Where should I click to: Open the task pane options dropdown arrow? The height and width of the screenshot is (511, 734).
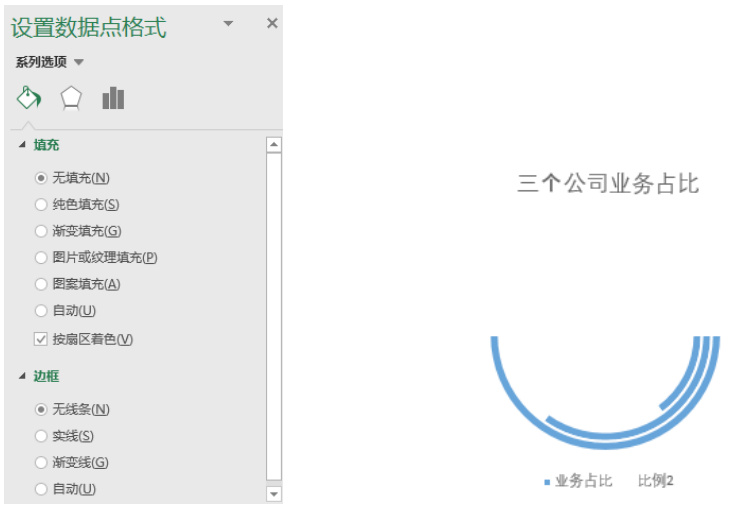point(228,23)
